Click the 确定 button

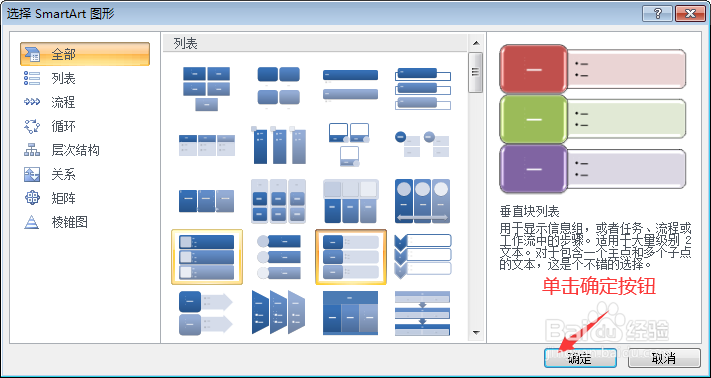coord(580,358)
